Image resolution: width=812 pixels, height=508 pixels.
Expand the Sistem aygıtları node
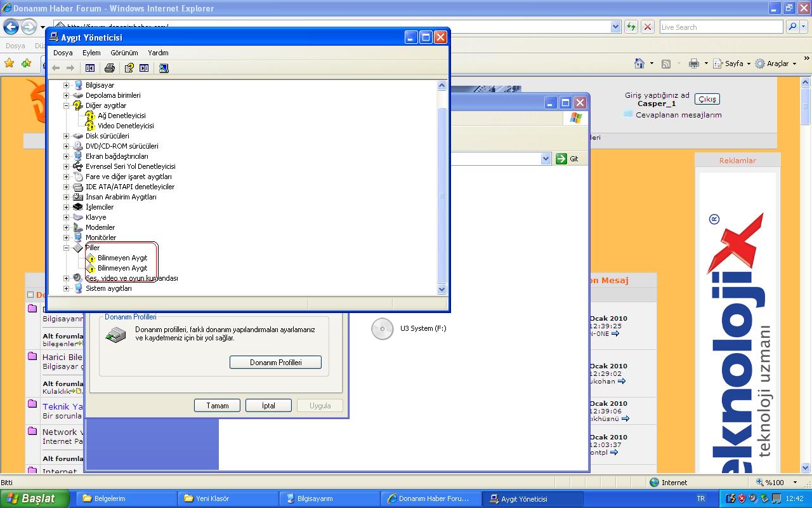point(66,288)
